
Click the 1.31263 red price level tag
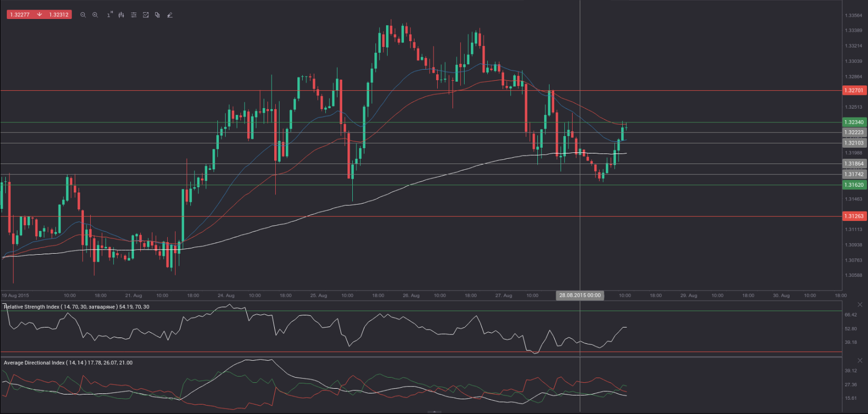(854, 216)
